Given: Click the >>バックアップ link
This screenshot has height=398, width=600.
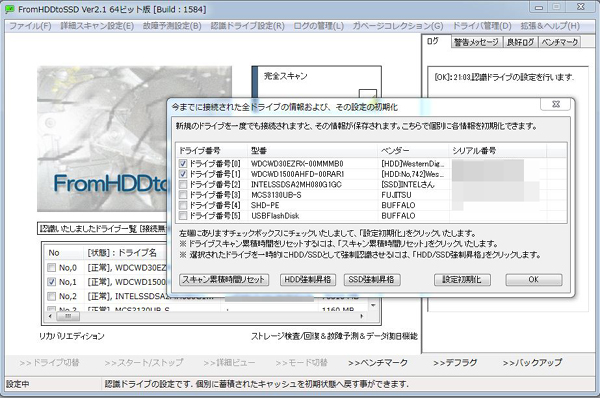Looking at the screenshot, I should point(532,362).
